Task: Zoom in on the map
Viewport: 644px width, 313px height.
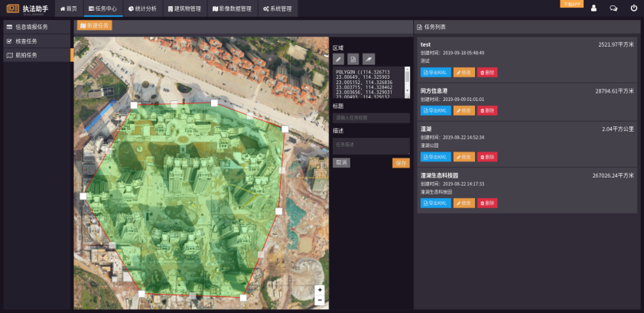Action: [319, 290]
